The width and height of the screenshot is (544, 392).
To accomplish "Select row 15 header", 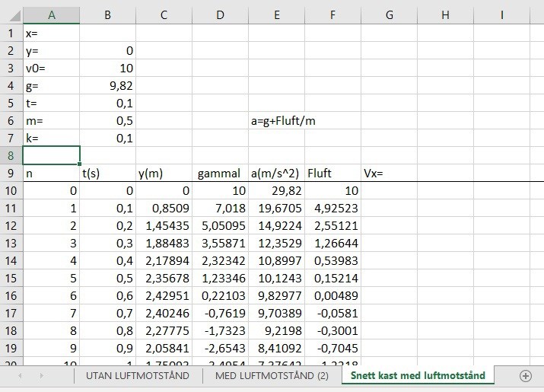I will click(11, 278).
